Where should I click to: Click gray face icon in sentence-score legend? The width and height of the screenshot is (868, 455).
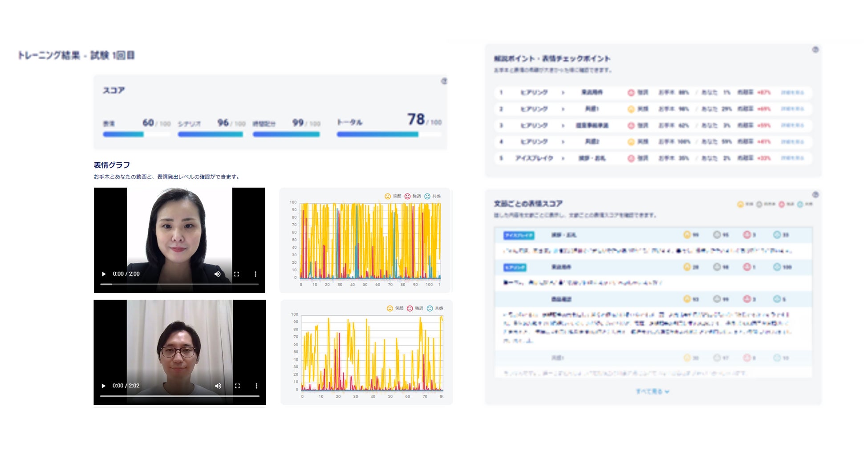[759, 204]
